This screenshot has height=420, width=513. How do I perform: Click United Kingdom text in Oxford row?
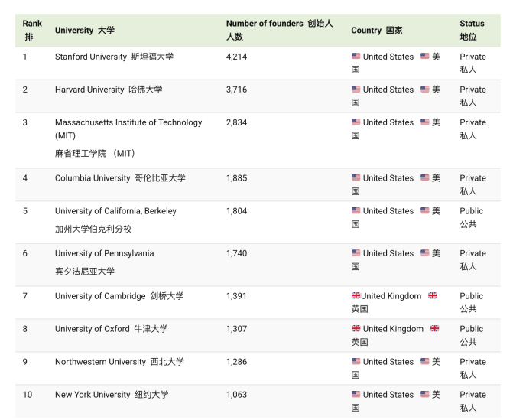coord(393,329)
